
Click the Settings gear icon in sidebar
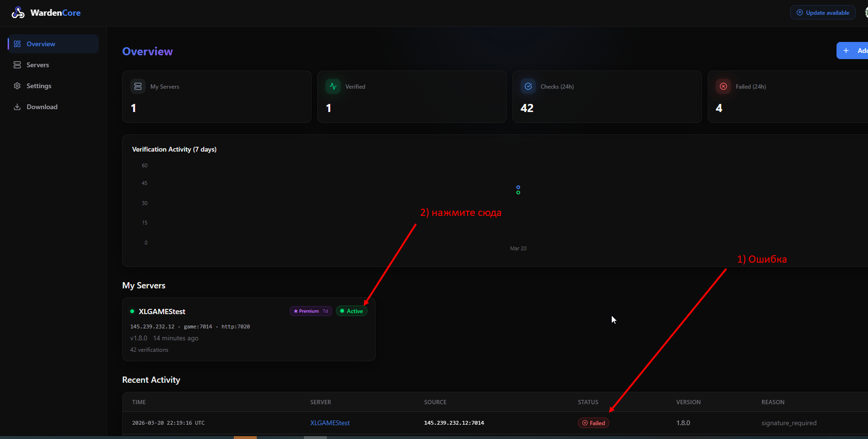pyautogui.click(x=17, y=86)
